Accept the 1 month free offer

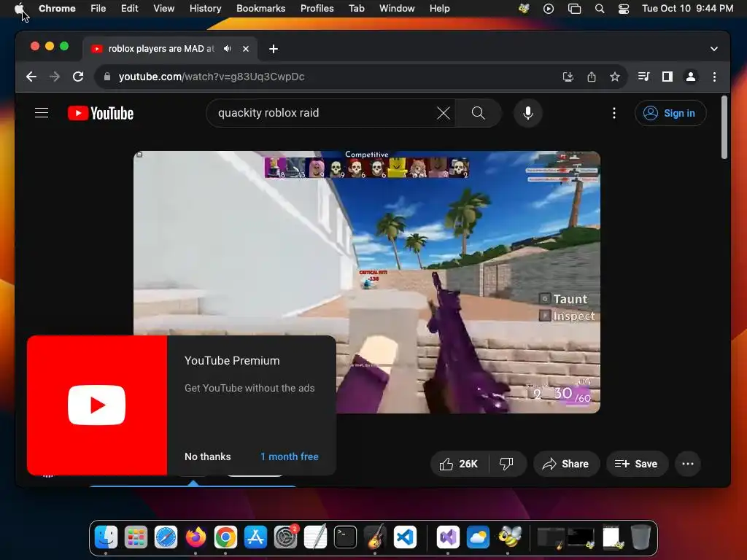(289, 456)
